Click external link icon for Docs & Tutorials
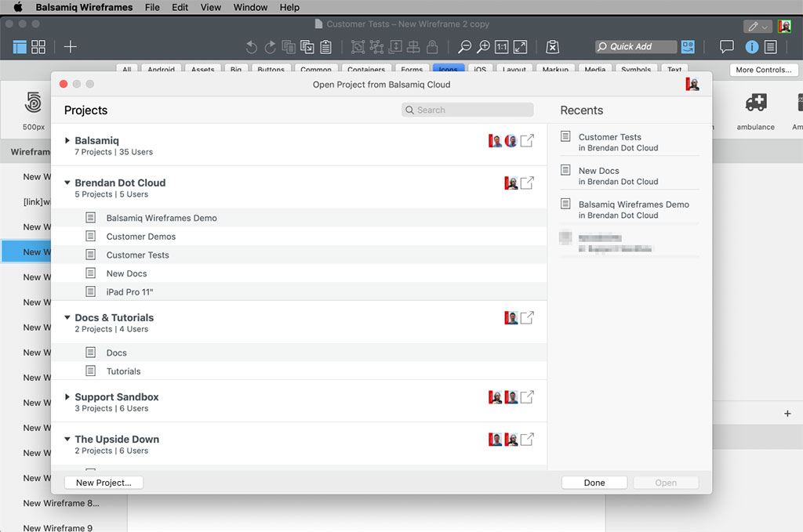 point(528,318)
